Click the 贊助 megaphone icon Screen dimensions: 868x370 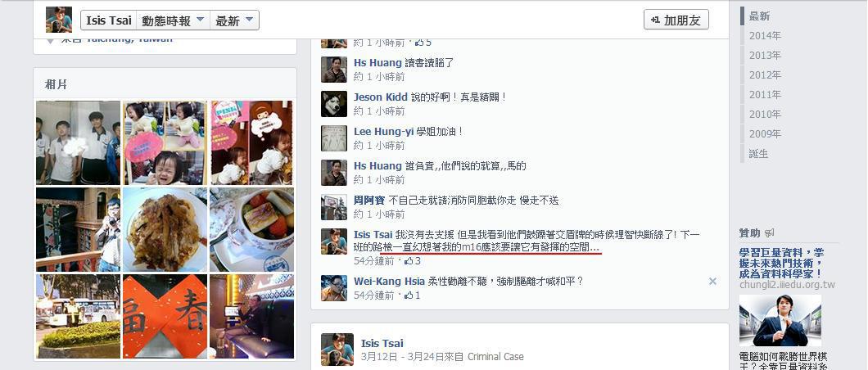[x=770, y=232]
